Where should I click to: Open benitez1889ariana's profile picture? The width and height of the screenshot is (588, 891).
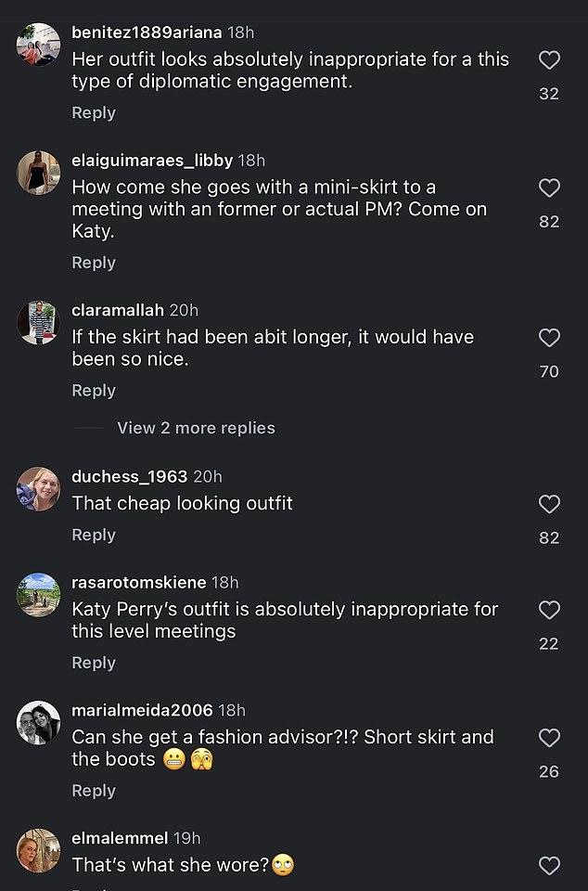click(38, 45)
